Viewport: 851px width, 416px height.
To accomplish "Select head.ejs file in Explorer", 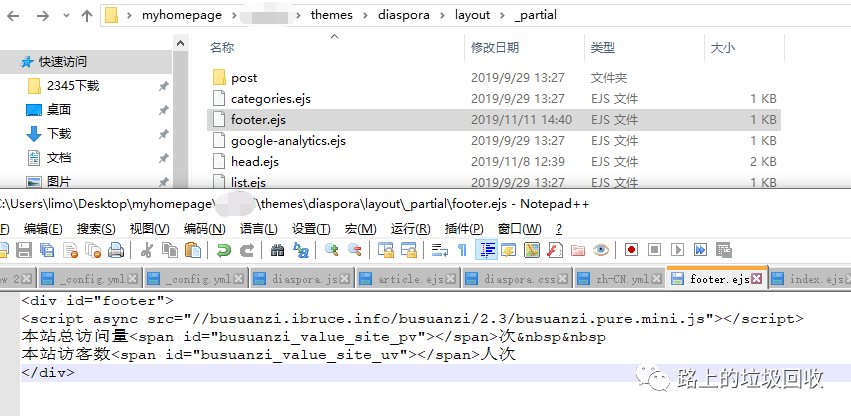I will [x=255, y=161].
